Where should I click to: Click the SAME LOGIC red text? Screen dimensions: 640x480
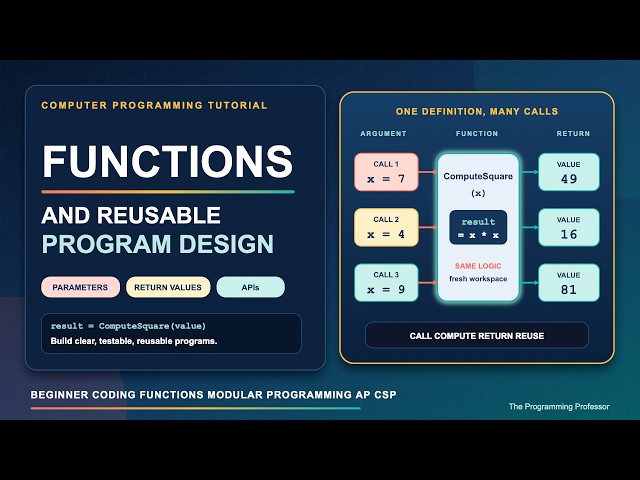pos(478,266)
